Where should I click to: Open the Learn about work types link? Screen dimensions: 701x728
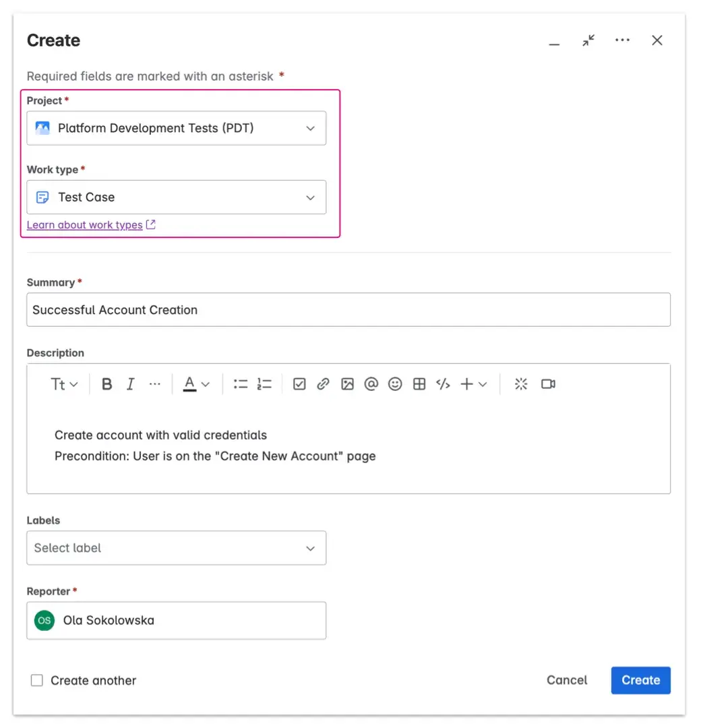[x=84, y=224]
